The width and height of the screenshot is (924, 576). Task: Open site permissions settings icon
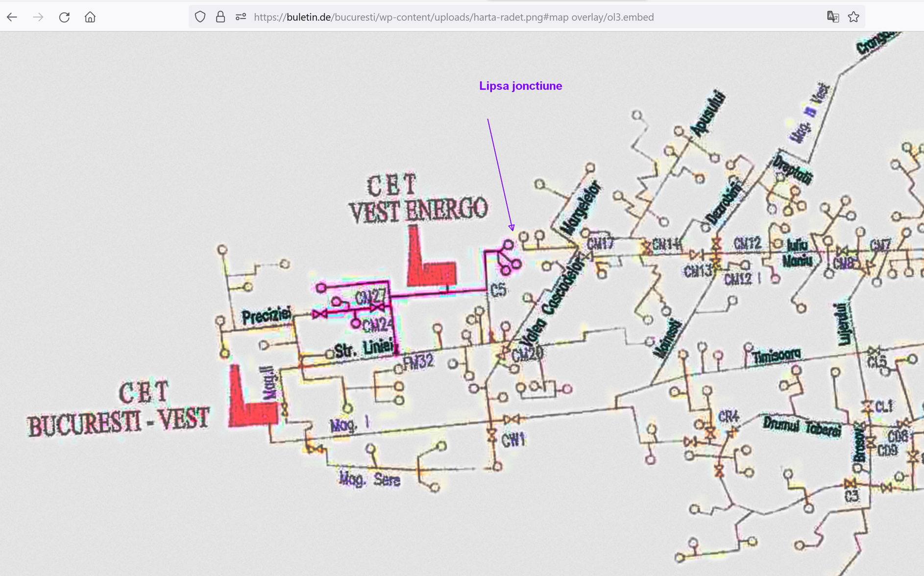pos(241,17)
